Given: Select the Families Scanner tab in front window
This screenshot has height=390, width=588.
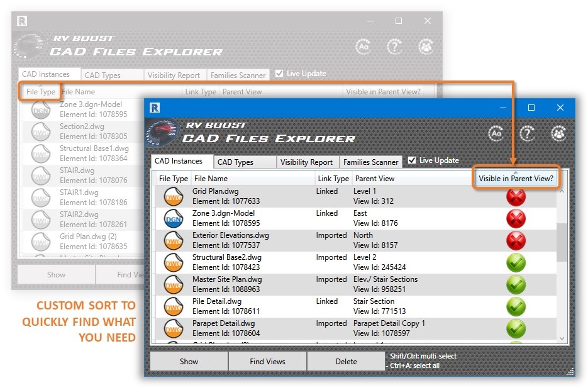Looking at the screenshot, I should point(371,162).
